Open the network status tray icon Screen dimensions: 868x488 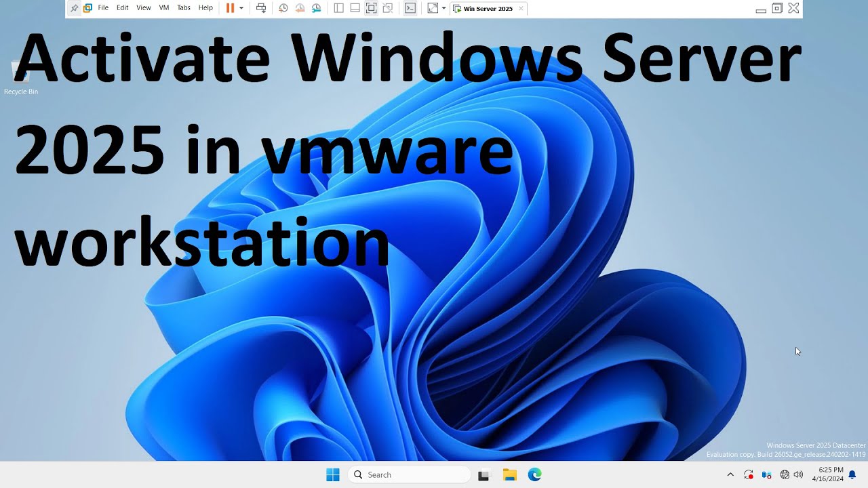(x=785, y=474)
